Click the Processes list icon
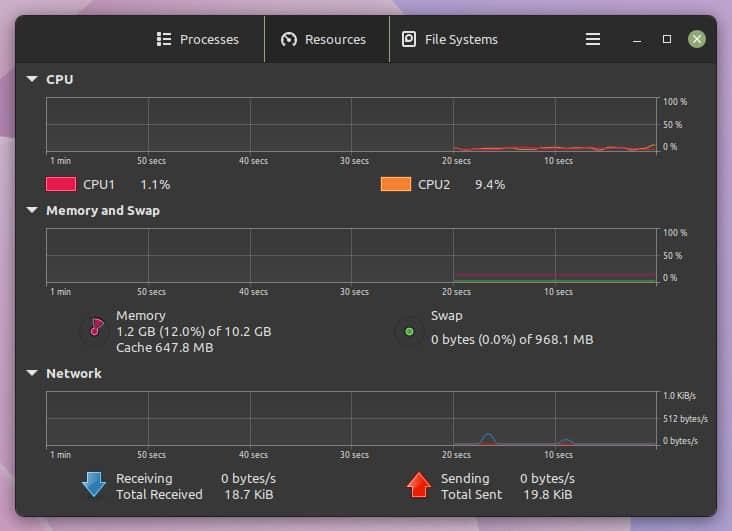 pyautogui.click(x=164, y=39)
